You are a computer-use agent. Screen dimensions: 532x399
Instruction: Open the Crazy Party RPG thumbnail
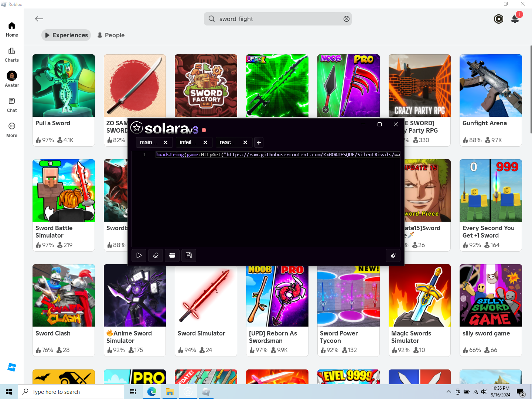click(x=420, y=85)
